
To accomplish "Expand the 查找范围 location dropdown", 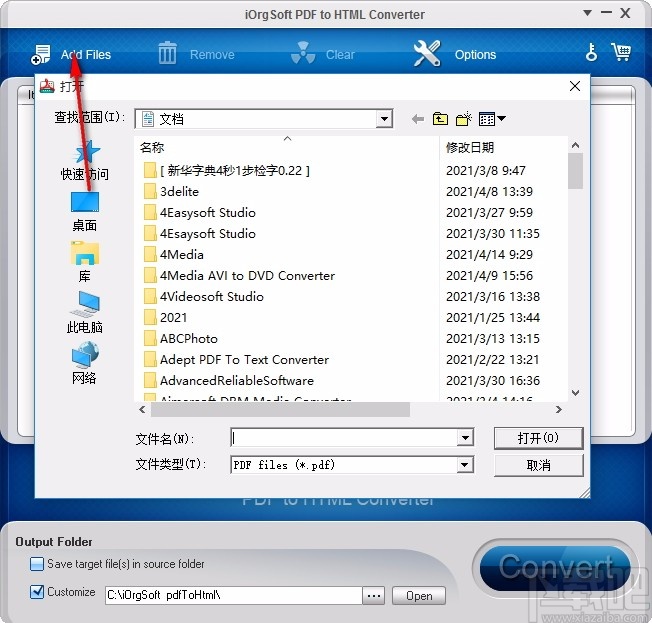I will coord(384,119).
